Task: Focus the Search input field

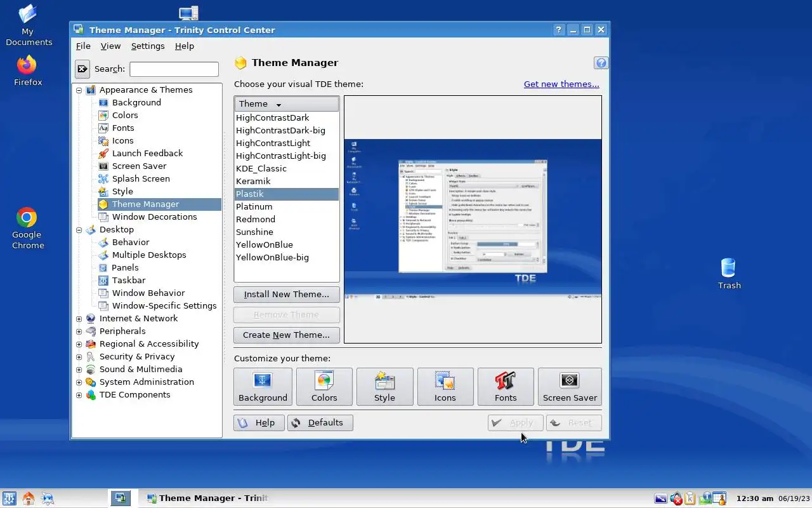Action: tap(174, 69)
